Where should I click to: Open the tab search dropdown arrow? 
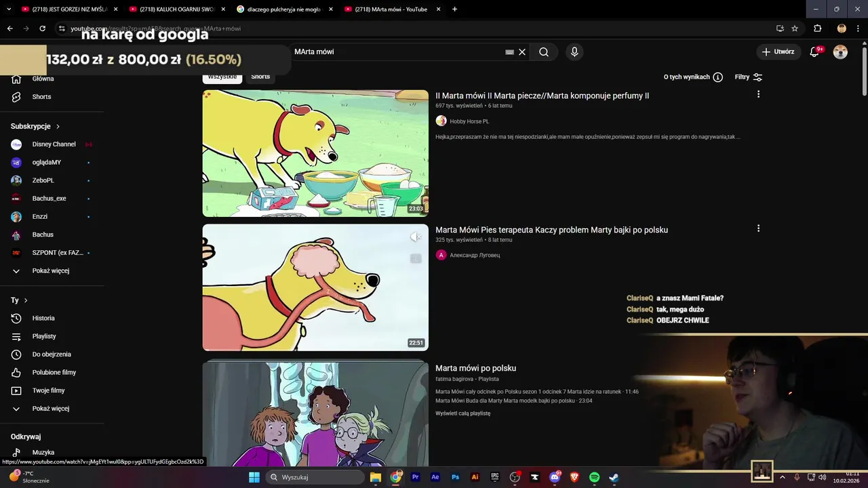pos(9,9)
